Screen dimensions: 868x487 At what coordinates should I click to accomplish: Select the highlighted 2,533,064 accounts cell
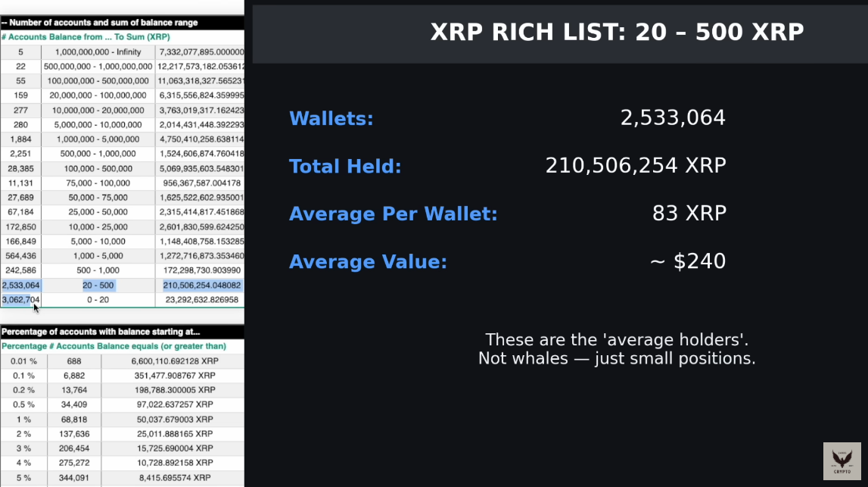coord(21,285)
